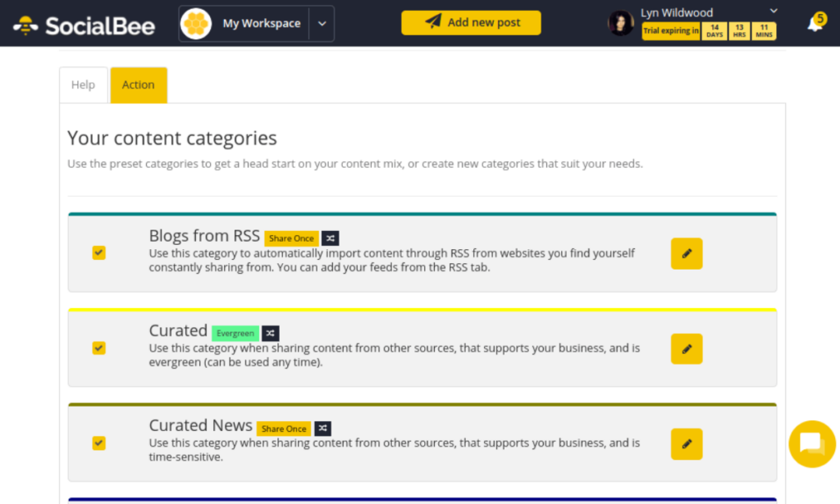Uncheck the Blogs from RSS category checkbox
The image size is (840, 504).
(x=98, y=252)
